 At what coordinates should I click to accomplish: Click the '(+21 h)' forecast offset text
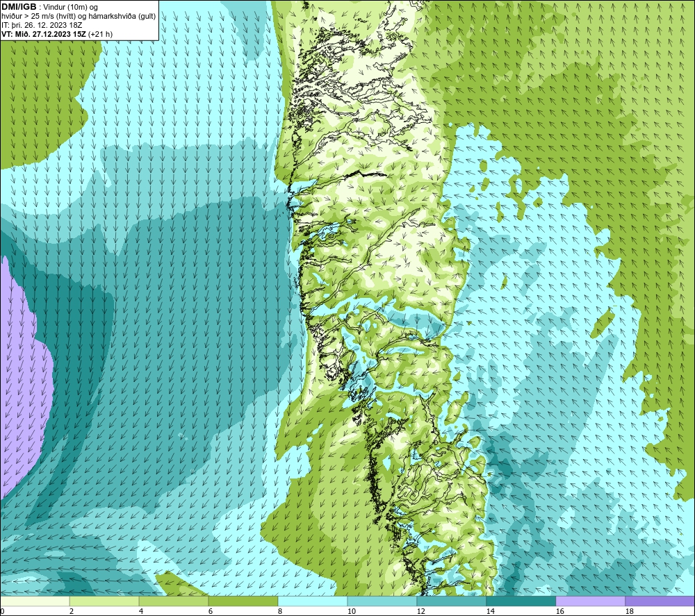[x=101, y=34]
